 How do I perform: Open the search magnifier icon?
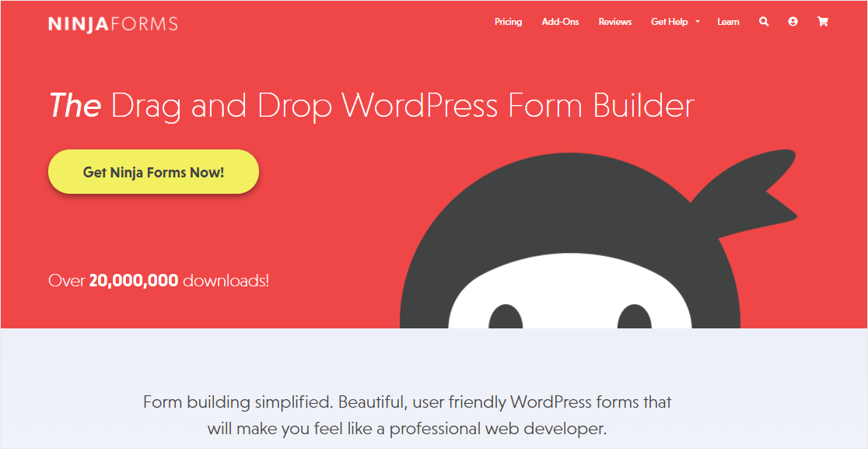(x=764, y=22)
